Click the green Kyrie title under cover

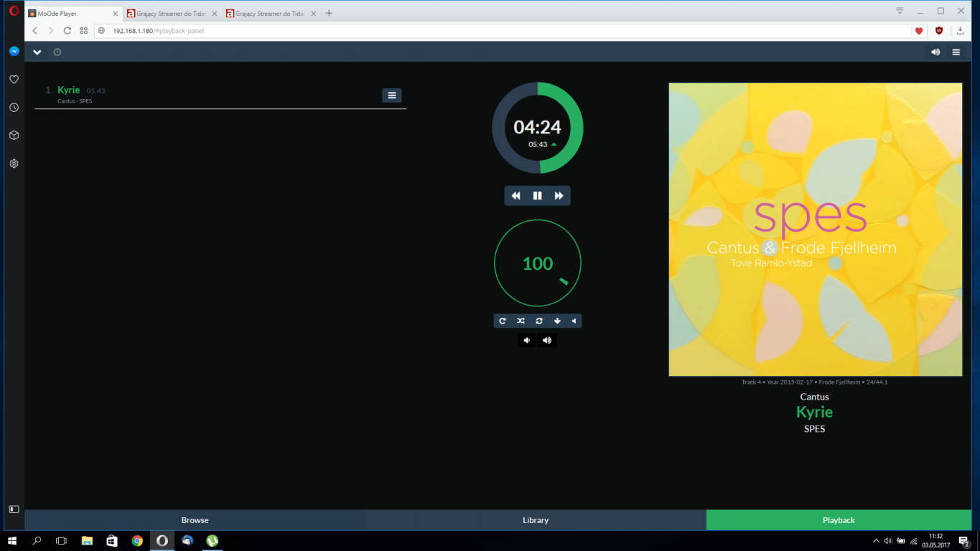click(814, 412)
